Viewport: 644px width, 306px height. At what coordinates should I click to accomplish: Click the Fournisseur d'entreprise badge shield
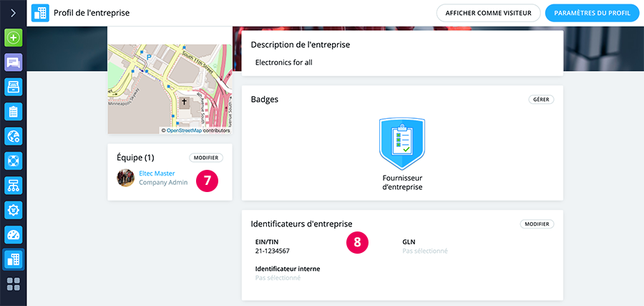402,143
